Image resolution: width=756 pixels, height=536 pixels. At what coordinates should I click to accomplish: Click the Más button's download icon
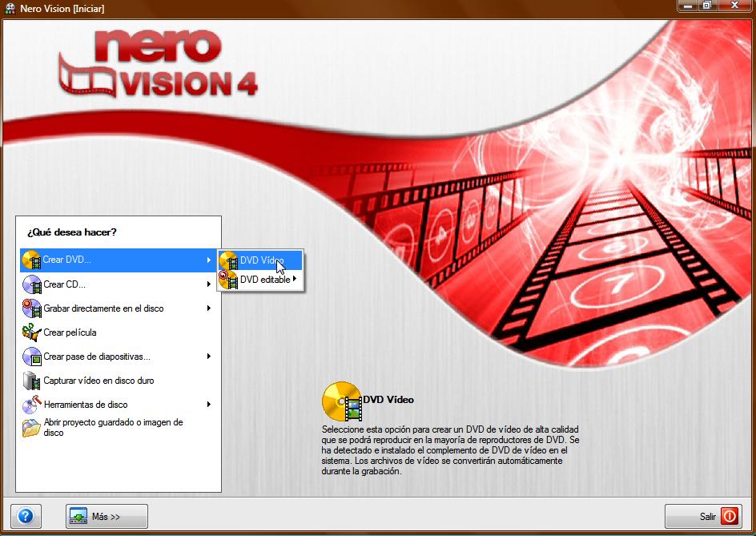point(78,516)
